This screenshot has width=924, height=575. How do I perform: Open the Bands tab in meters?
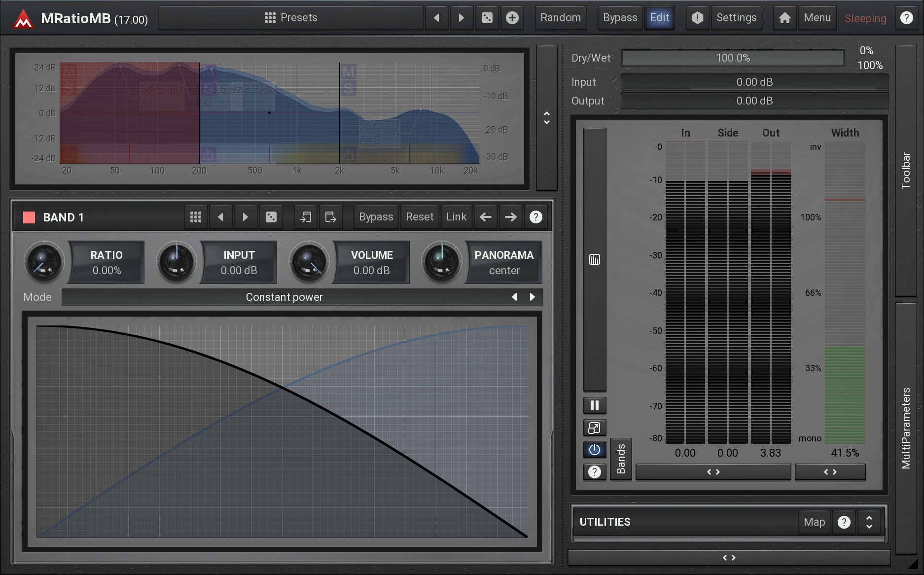(621, 459)
